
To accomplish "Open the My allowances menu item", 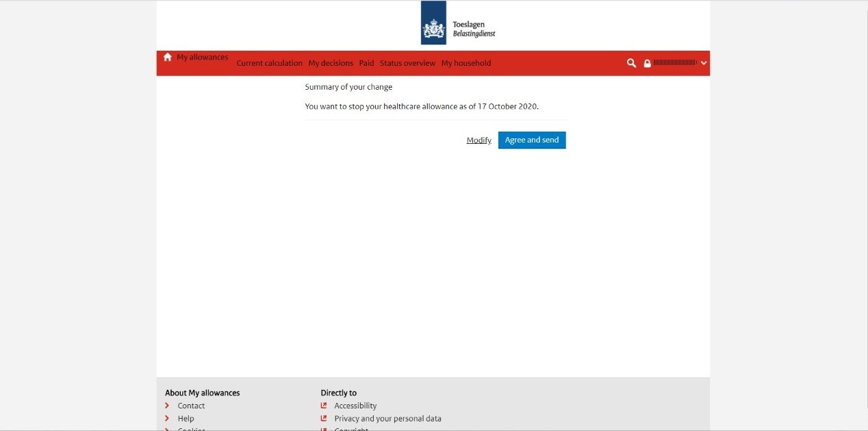I will (x=203, y=58).
